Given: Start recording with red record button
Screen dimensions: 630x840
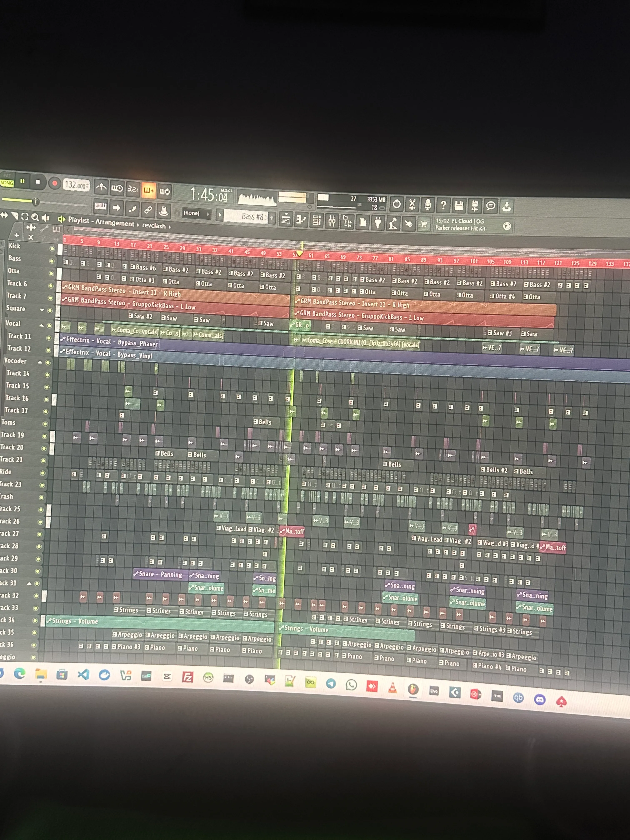Looking at the screenshot, I should pyautogui.click(x=54, y=183).
